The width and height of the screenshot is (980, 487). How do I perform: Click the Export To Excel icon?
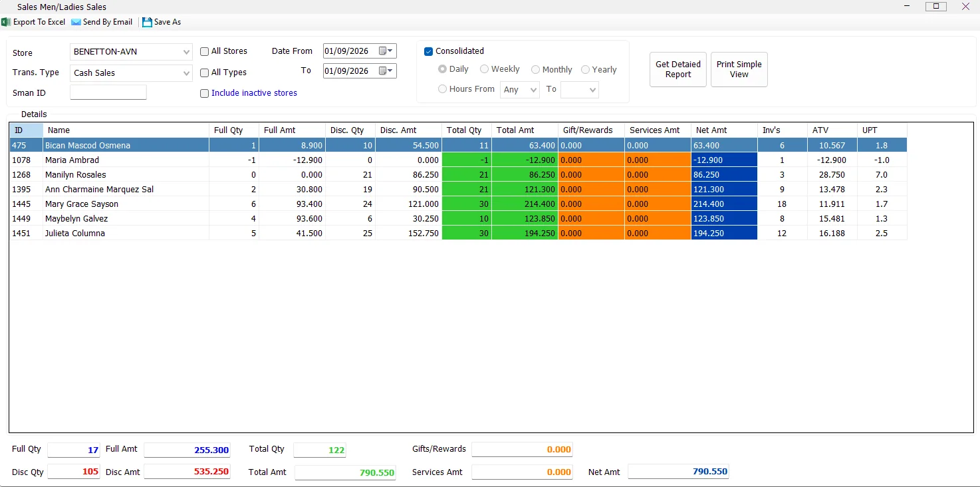(x=6, y=22)
